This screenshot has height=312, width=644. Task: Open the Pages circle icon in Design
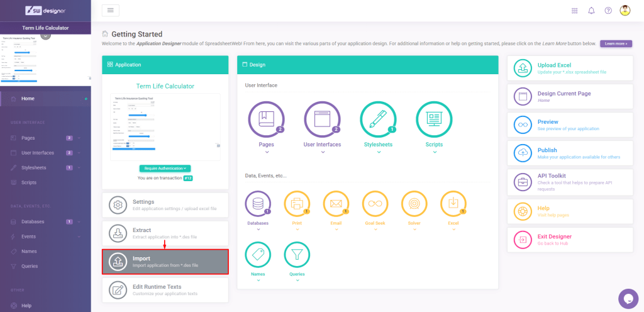[x=267, y=120]
